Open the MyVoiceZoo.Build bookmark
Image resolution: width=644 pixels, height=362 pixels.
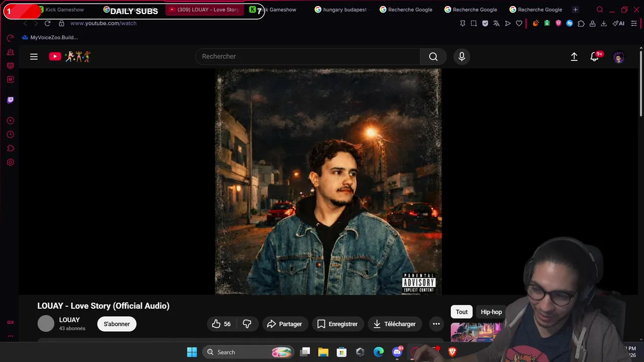[x=50, y=37]
